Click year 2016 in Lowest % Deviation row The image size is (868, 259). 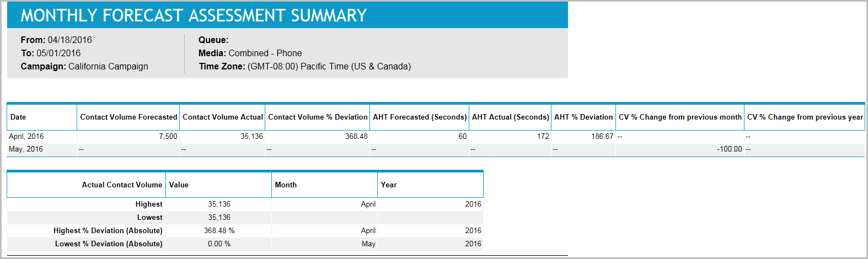(x=473, y=244)
